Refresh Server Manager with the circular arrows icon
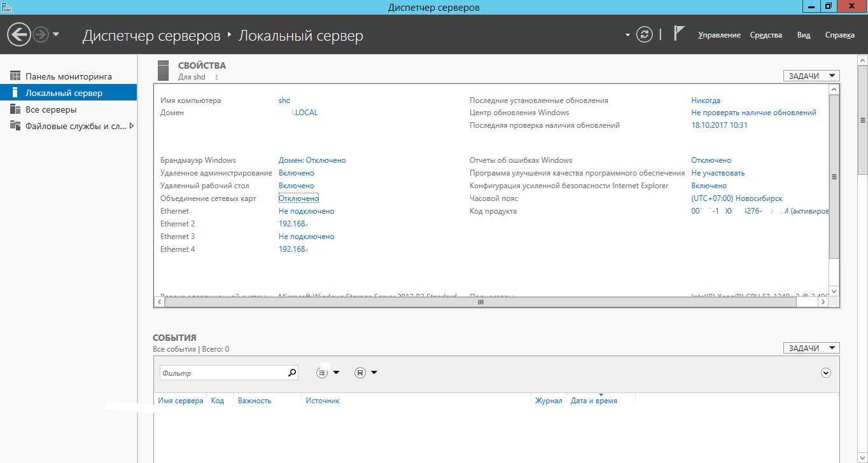The height and width of the screenshot is (463, 868). pos(645,34)
